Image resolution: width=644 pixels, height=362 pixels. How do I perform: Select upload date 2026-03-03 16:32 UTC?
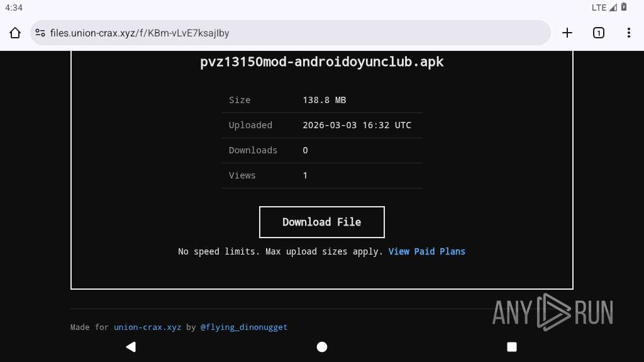point(357,125)
